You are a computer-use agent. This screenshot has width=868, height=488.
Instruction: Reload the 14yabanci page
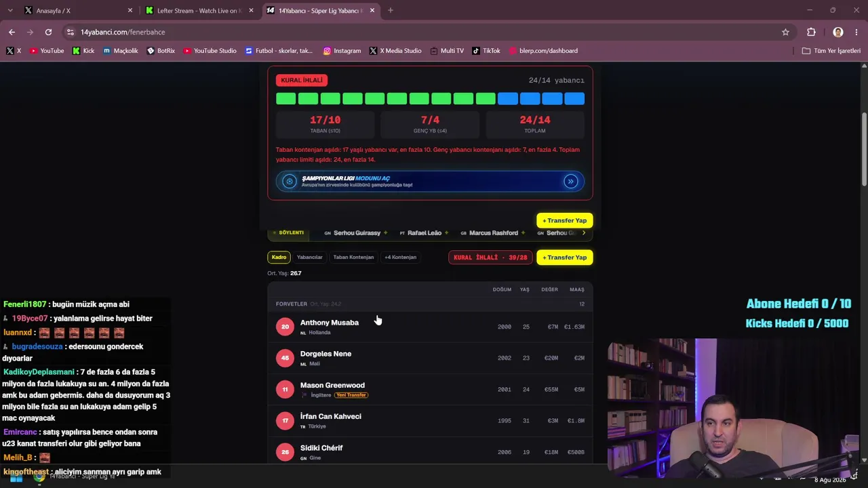tap(48, 32)
